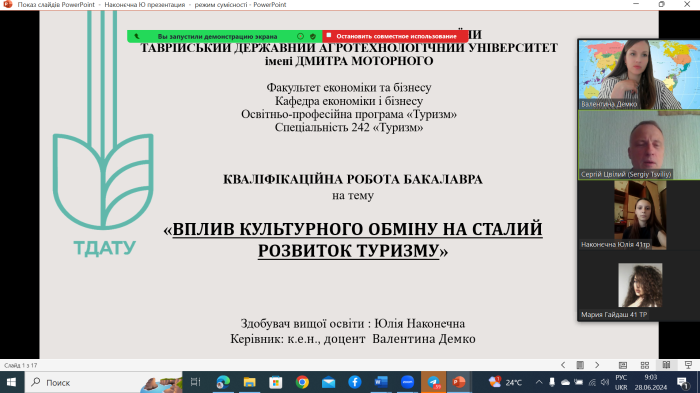The height and width of the screenshot is (393, 700).
Task: Click text Факультет економіки та бізнесу
Action: click(349, 88)
